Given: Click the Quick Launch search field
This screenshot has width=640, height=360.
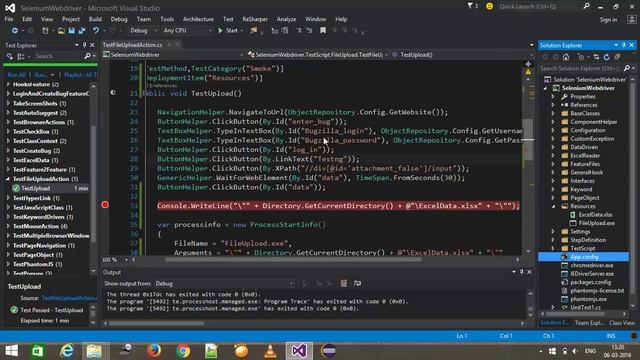Looking at the screenshot, I should coord(540,7).
